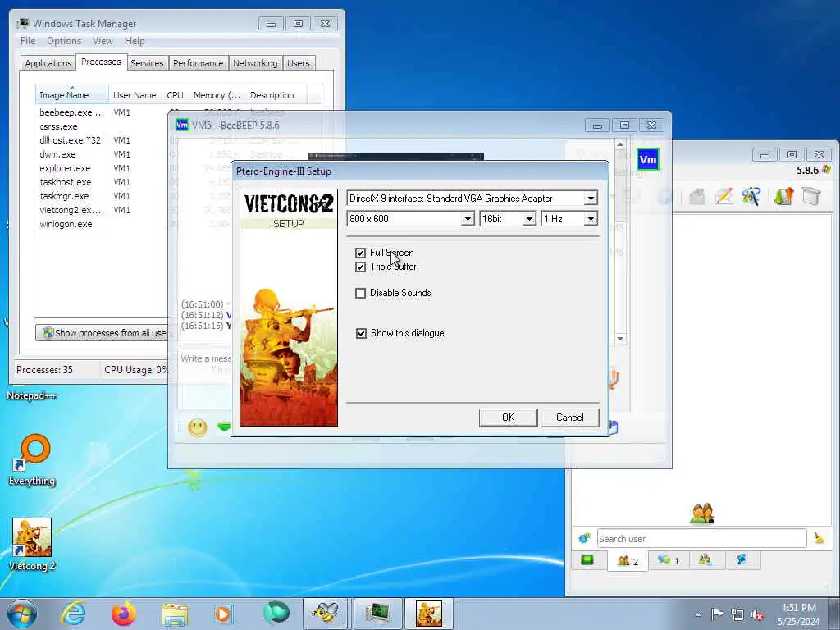This screenshot has width=840, height=630.
Task: Open the File menu in Task Manager
Action: (x=28, y=41)
